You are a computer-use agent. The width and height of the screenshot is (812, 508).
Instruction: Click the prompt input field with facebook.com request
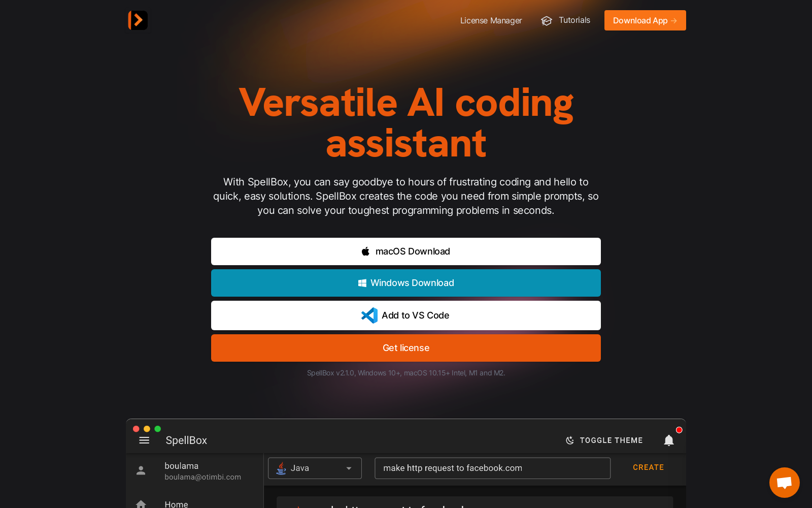(x=492, y=468)
